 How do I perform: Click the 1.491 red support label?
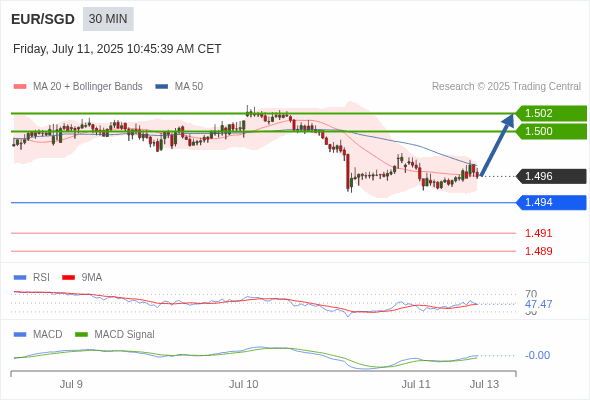click(538, 233)
